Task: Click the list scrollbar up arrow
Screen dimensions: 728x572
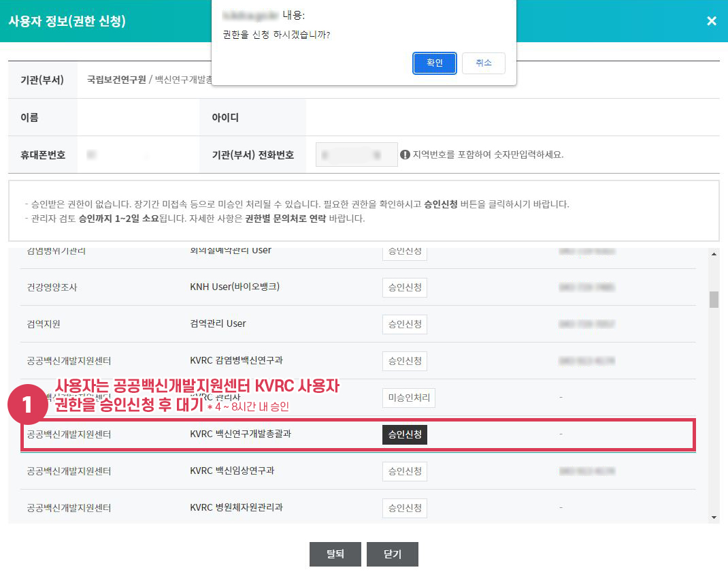Action: (x=714, y=254)
